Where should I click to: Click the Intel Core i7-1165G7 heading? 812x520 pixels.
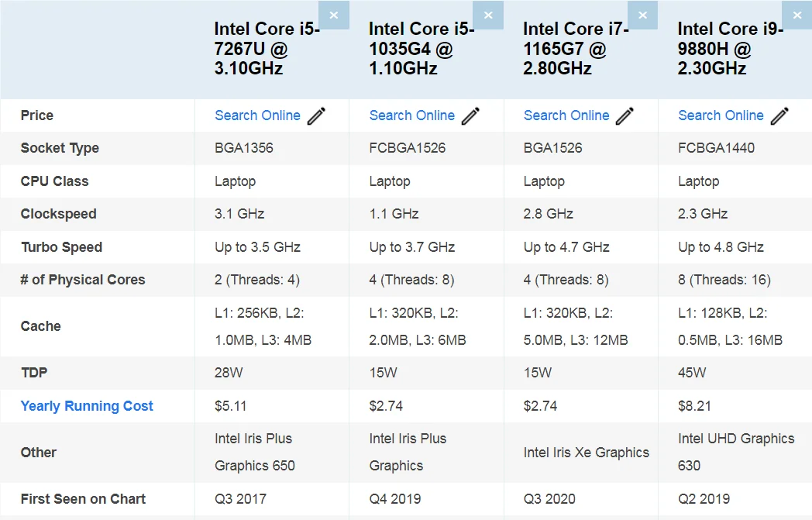point(575,49)
